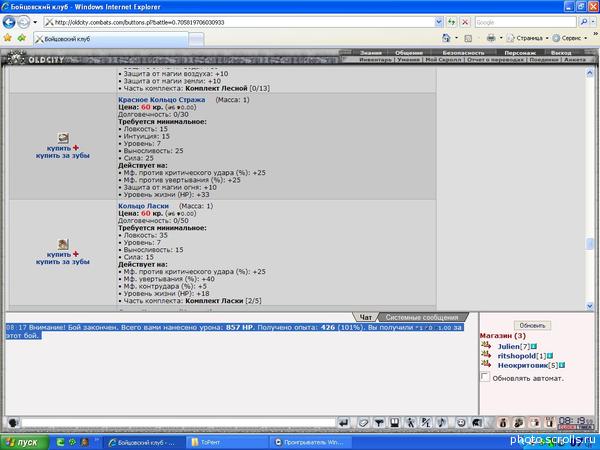The image size is (600, 450).
Task: Click купить за зубы for Кольцо Ласки
Action: (62, 262)
